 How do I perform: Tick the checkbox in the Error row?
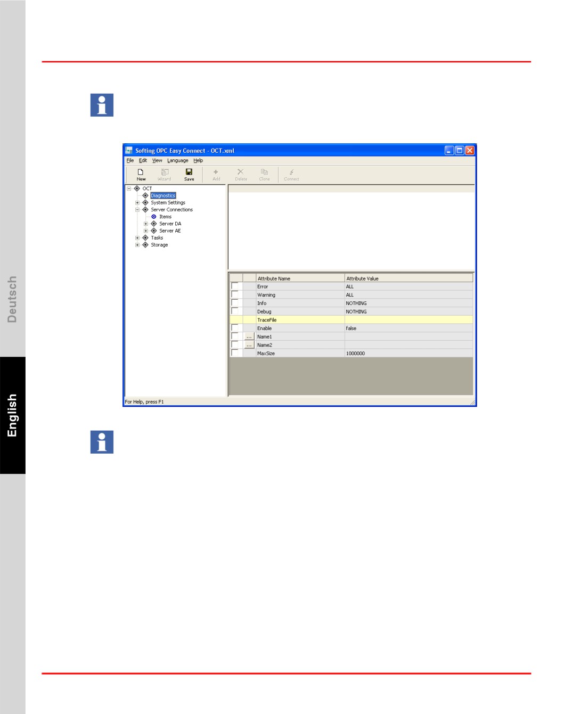click(234, 286)
